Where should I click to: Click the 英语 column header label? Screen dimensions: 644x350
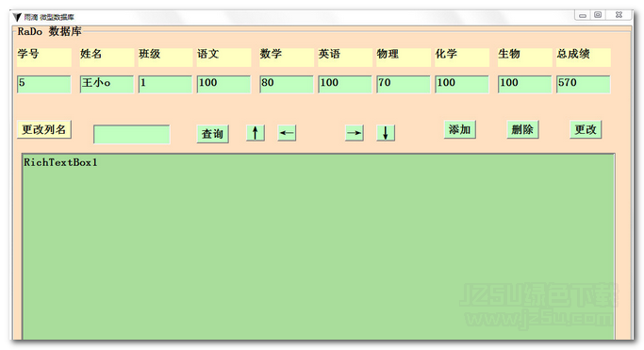pos(345,58)
